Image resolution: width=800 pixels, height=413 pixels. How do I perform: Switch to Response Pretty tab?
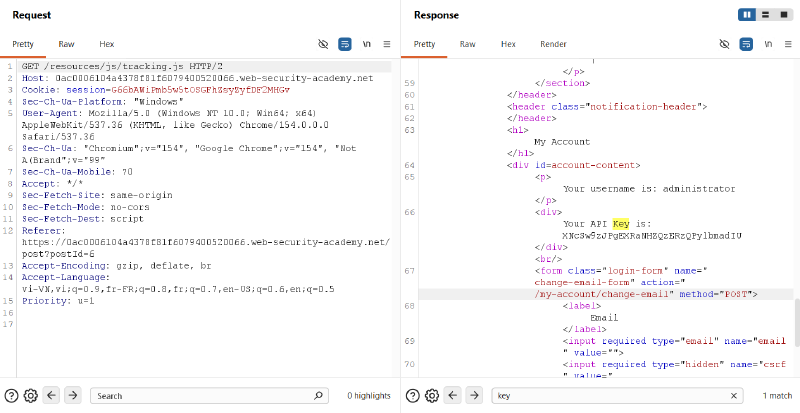pyautogui.click(x=424, y=44)
